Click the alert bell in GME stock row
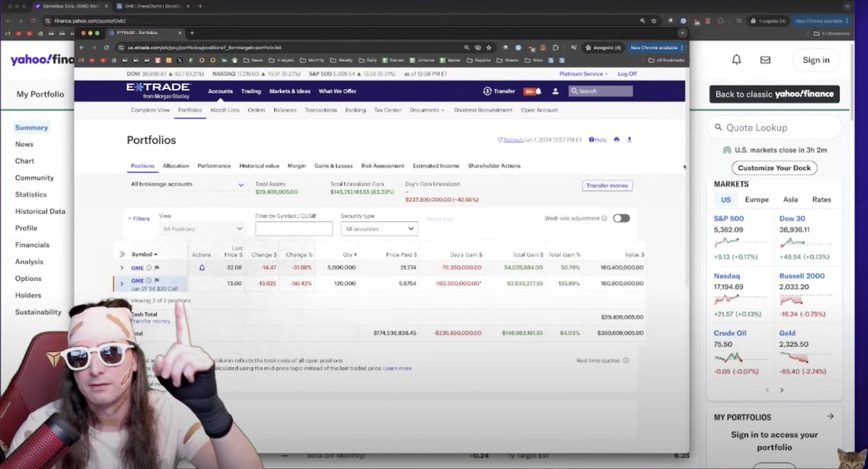 pyautogui.click(x=202, y=267)
